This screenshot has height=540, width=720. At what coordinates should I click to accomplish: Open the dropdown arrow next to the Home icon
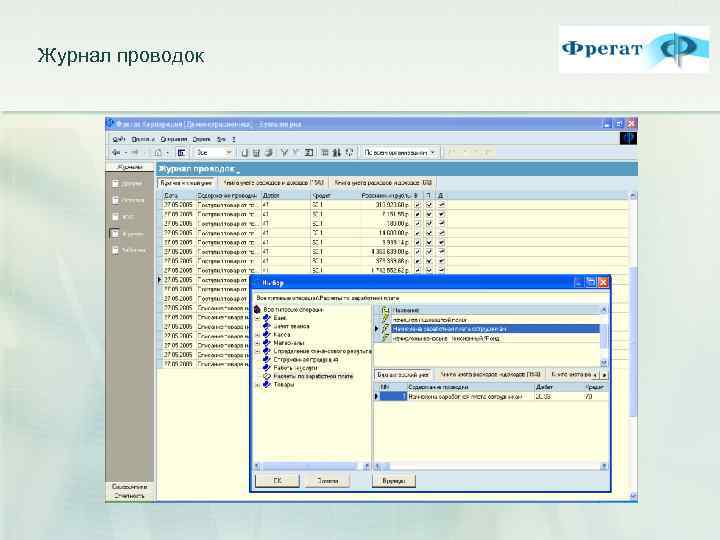pyautogui.click(x=168, y=152)
